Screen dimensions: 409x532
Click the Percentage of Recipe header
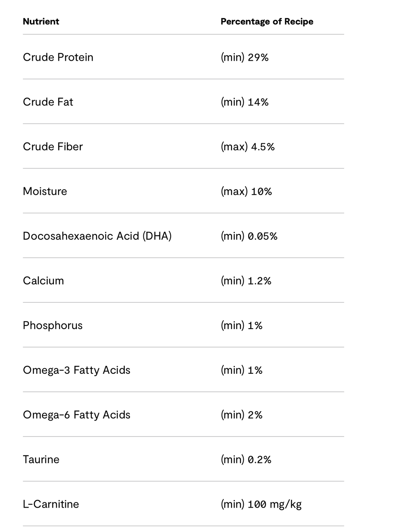click(267, 22)
